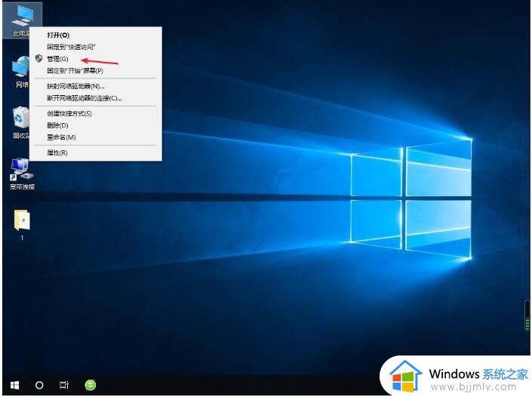Screen dimensions: 532x397
Task: Choose 创建快捷方式(S) entry
Action: point(95,113)
